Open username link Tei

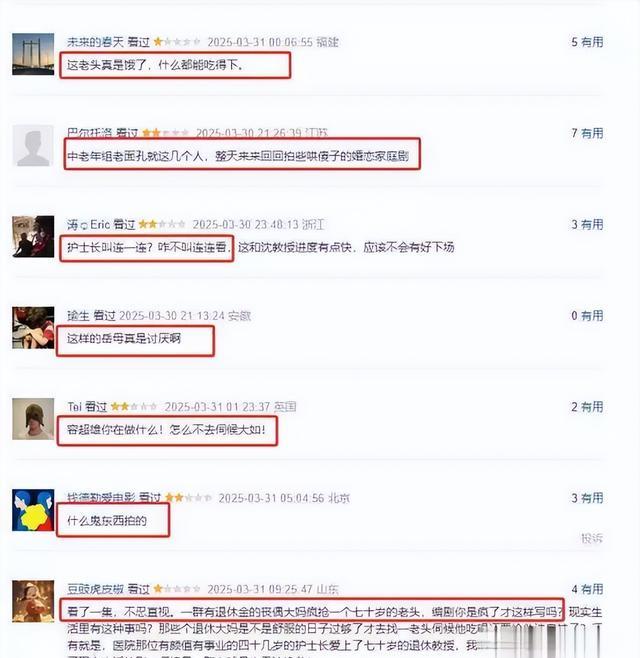coord(74,407)
